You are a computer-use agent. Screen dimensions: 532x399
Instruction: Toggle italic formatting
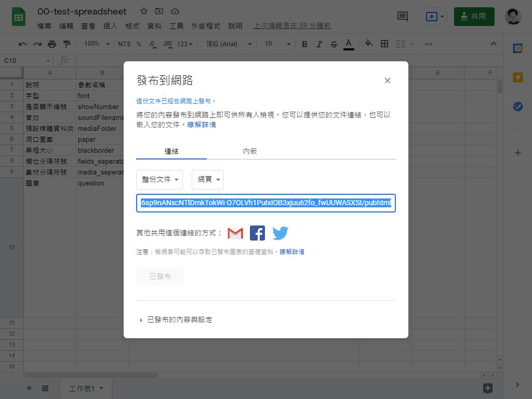319,44
